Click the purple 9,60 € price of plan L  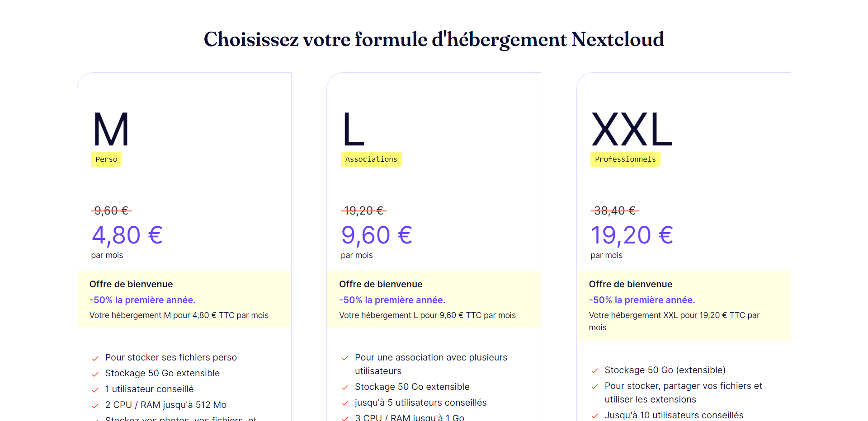click(377, 235)
